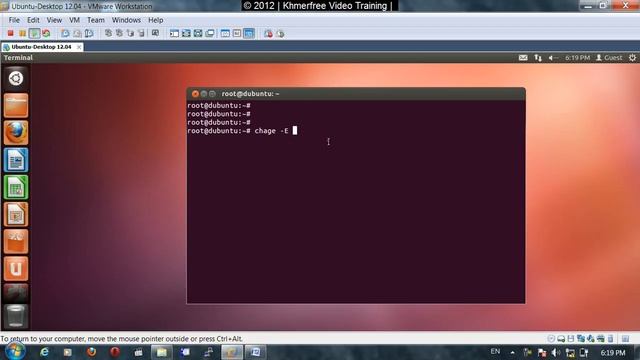Open the Guest user menu in Ubuntu panel
The image size is (640, 360).
tap(609, 58)
